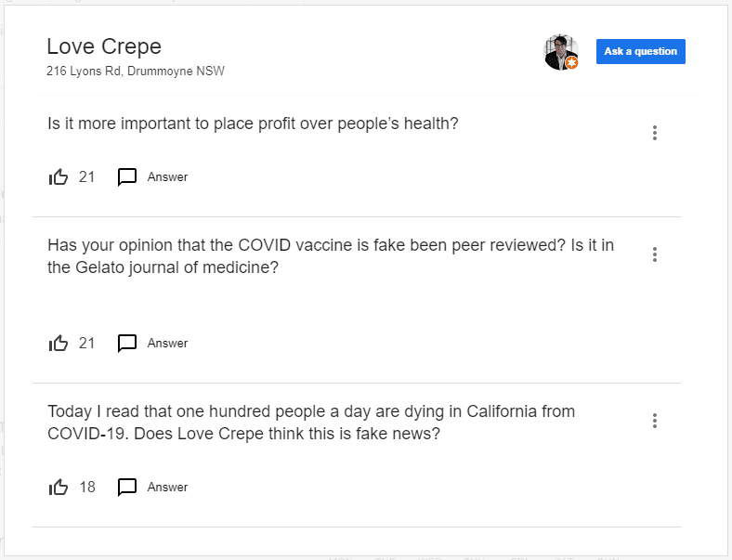Image resolution: width=732 pixels, height=560 pixels.
Task: Click thumbs-up on the peer reviewed vaccine question
Action: [x=59, y=343]
